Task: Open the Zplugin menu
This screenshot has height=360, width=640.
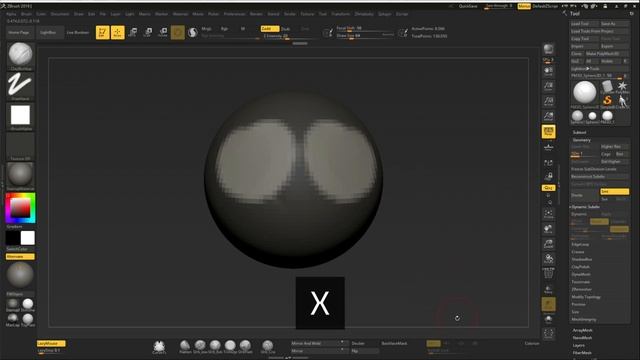Action: pyautogui.click(x=384, y=14)
